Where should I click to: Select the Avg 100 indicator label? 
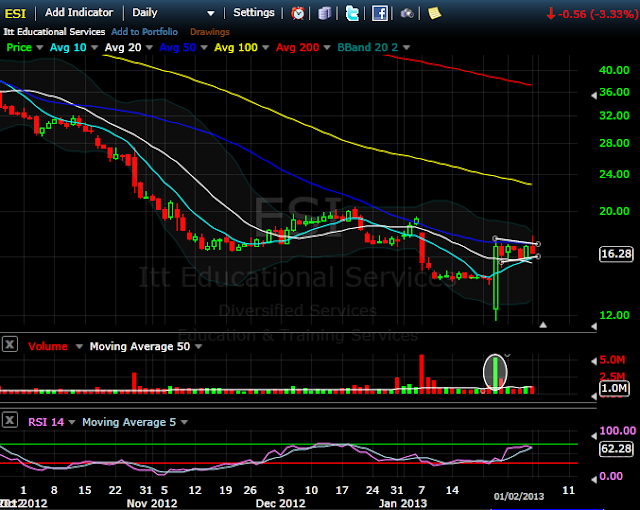click(236, 47)
